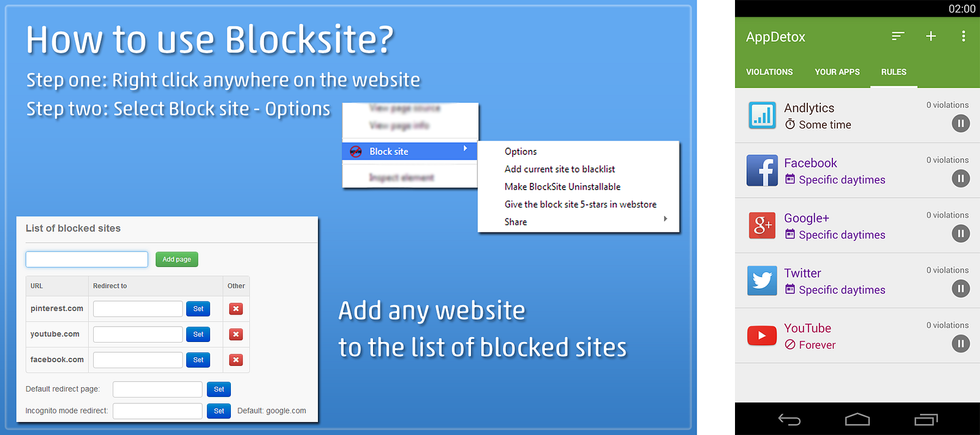Switch to the VIOLATIONS tab

point(769,72)
